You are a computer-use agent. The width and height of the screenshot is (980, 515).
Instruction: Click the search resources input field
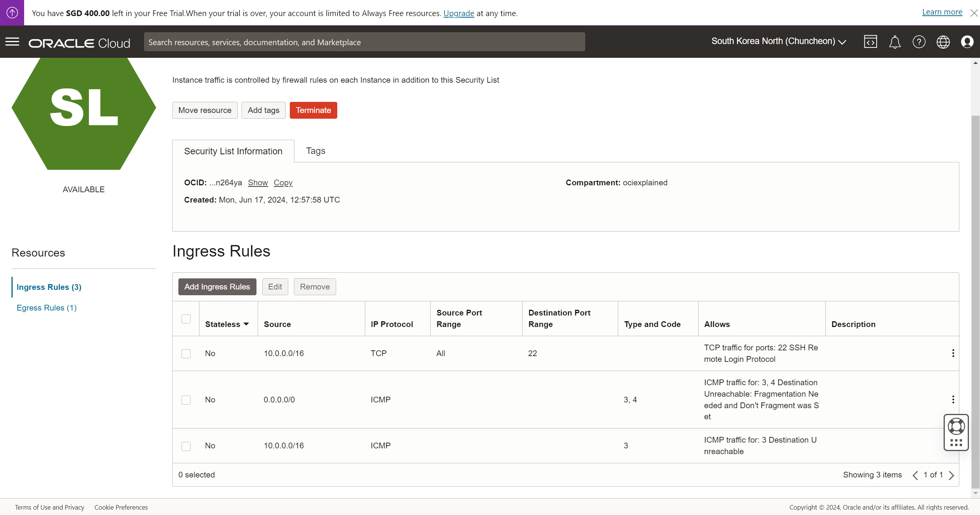[x=364, y=42]
